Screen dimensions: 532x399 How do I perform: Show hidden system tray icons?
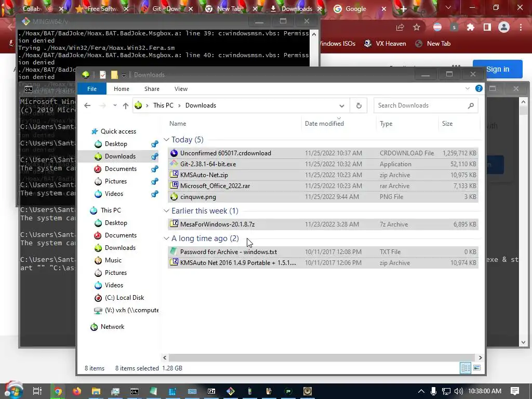421,391
